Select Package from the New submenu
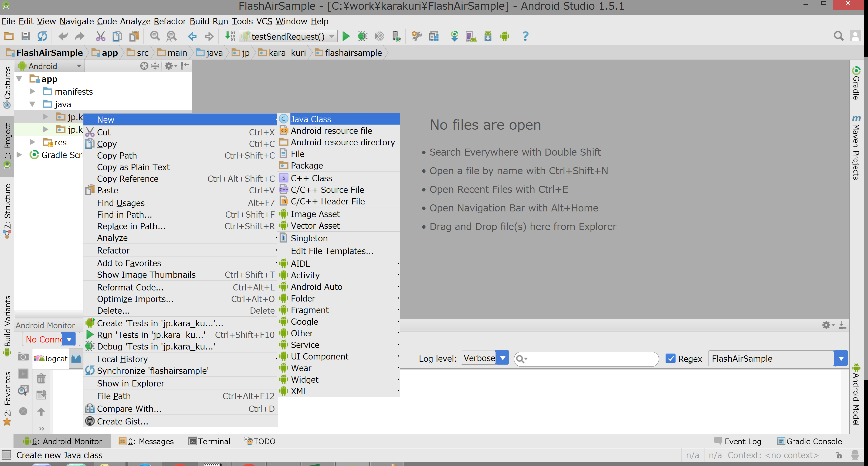The width and height of the screenshot is (868, 466). (x=339, y=166)
